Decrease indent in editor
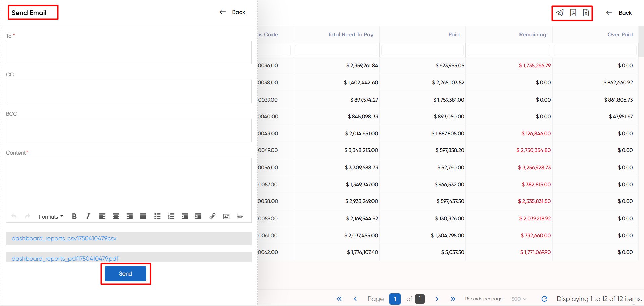The height and width of the screenshot is (306, 644). pos(185,216)
